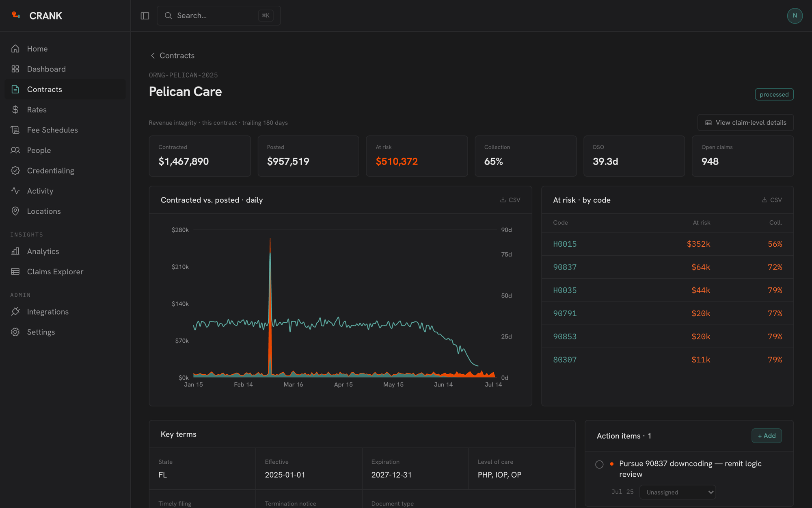Click the Claims Explorer table icon
812x508 pixels.
15,271
